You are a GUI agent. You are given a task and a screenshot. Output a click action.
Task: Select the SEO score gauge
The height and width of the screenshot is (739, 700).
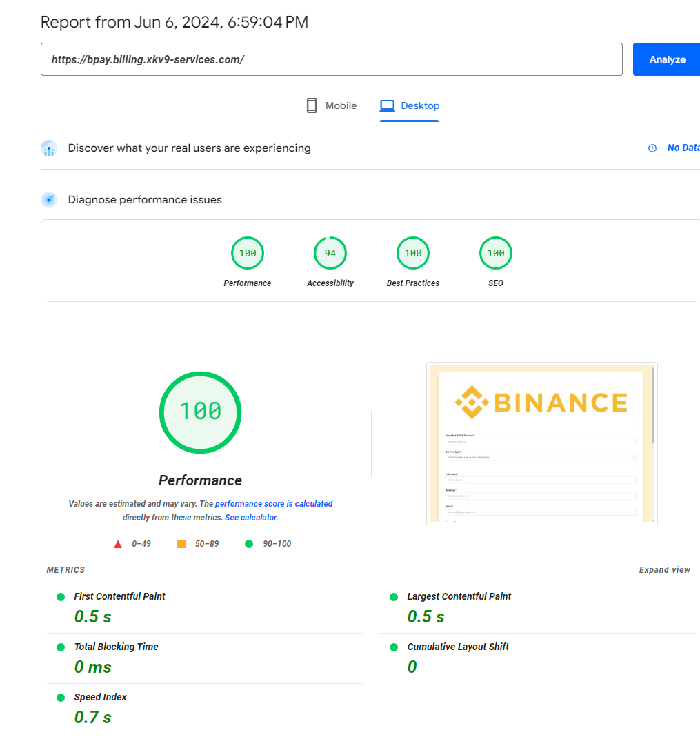coord(496,254)
